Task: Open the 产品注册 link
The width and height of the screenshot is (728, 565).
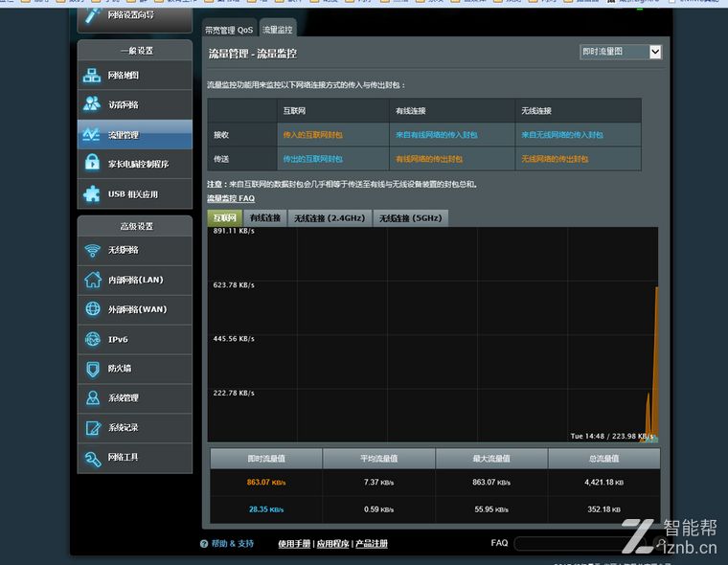Action: (372, 544)
